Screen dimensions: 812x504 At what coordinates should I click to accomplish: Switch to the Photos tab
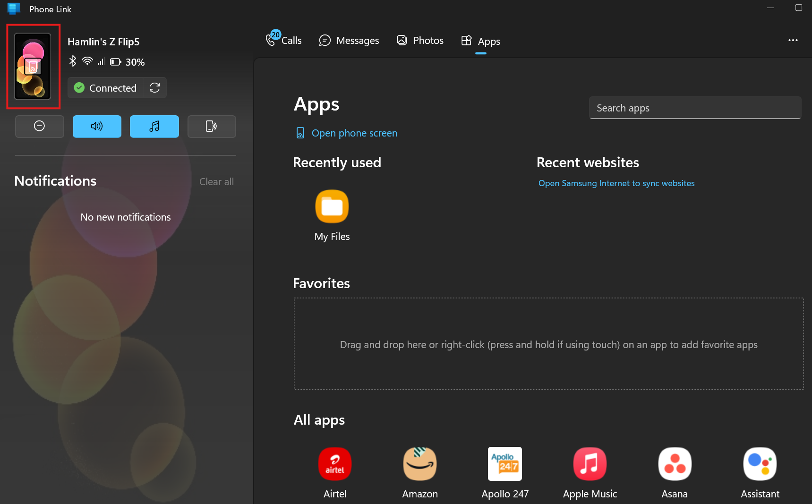point(420,40)
